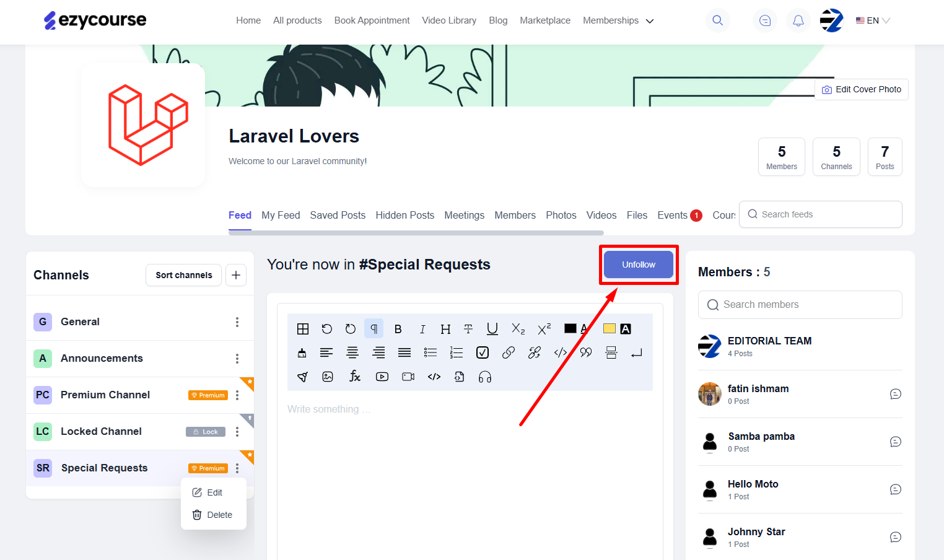
Task: Go to the Marketplace link
Action: pyautogui.click(x=545, y=20)
